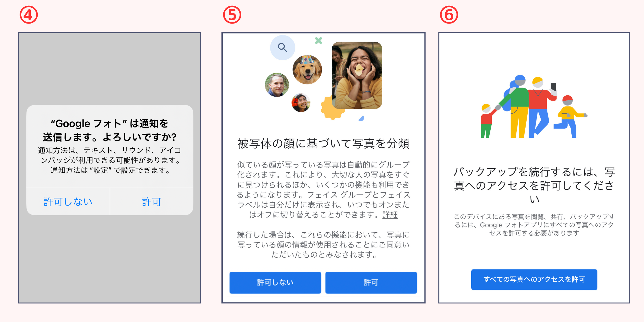Open the 詳細 link in the description
Screen dimensions: 644x322
[x=390, y=215]
